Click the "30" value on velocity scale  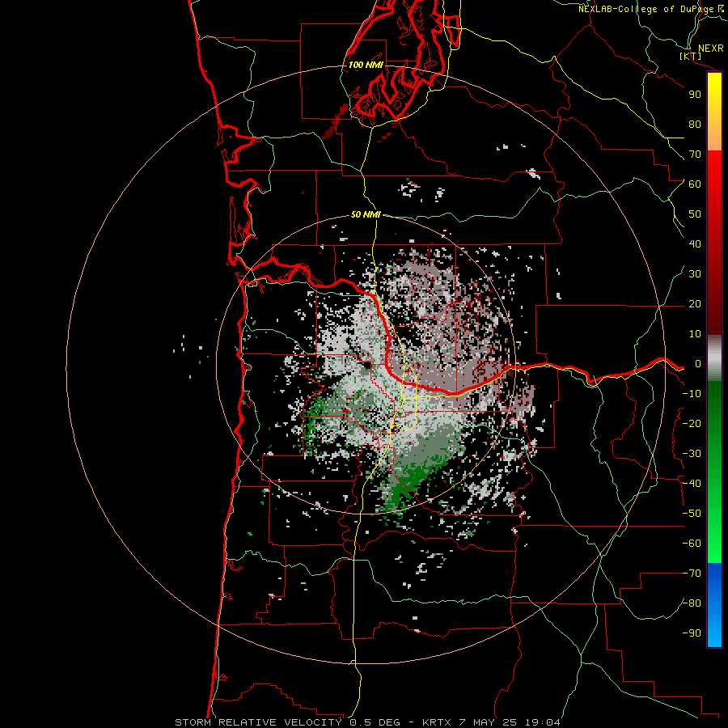(695, 274)
